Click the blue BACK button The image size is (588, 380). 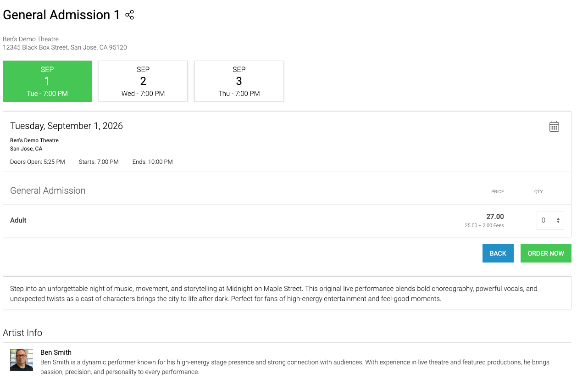pos(498,253)
